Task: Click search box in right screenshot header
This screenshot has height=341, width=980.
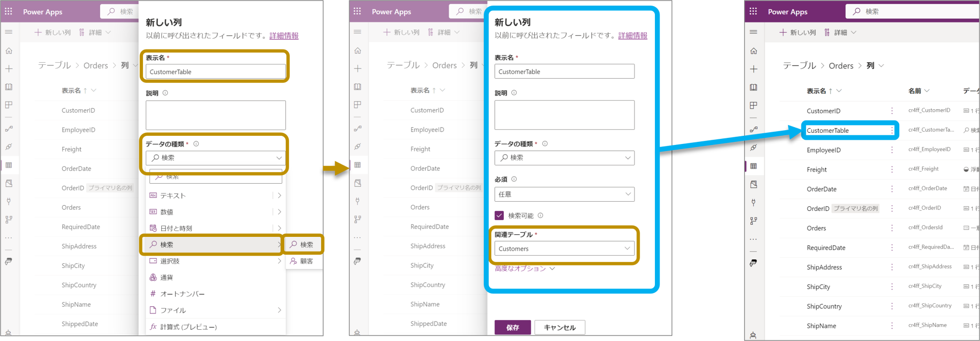Action: (912, 11)
